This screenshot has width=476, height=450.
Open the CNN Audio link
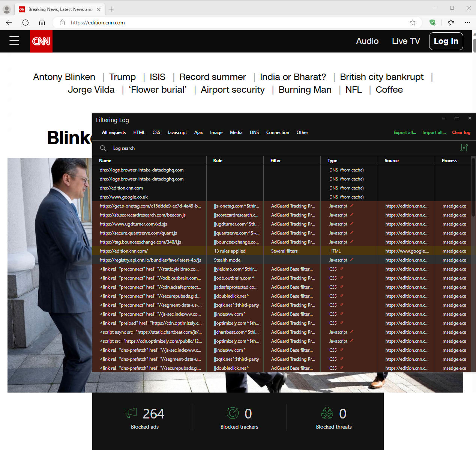click(x=367, y=41)
